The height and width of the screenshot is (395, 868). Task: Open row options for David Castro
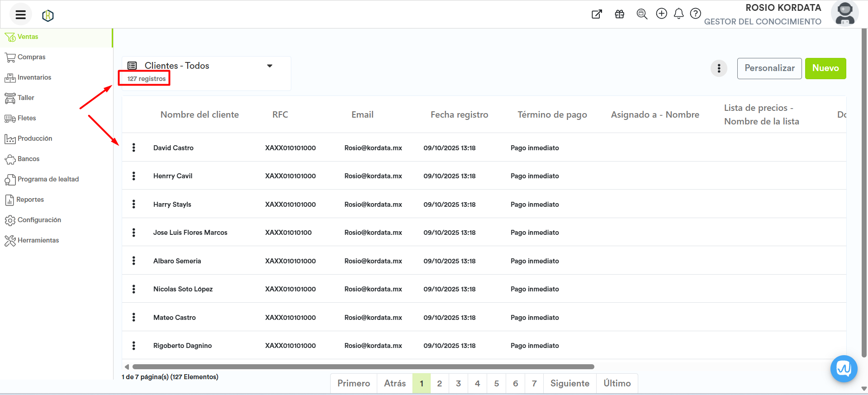pyautogui.click(x=134, y=148)
